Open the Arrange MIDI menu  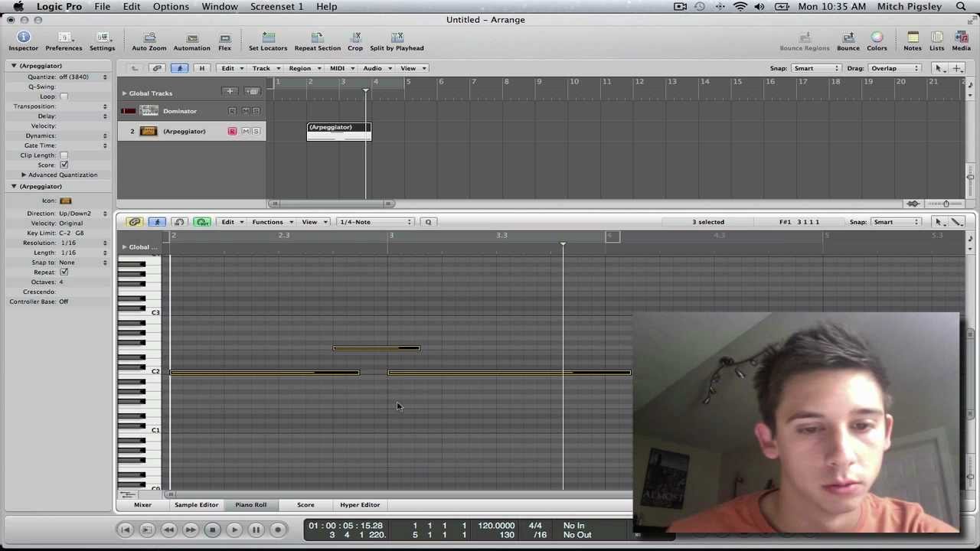341,68
